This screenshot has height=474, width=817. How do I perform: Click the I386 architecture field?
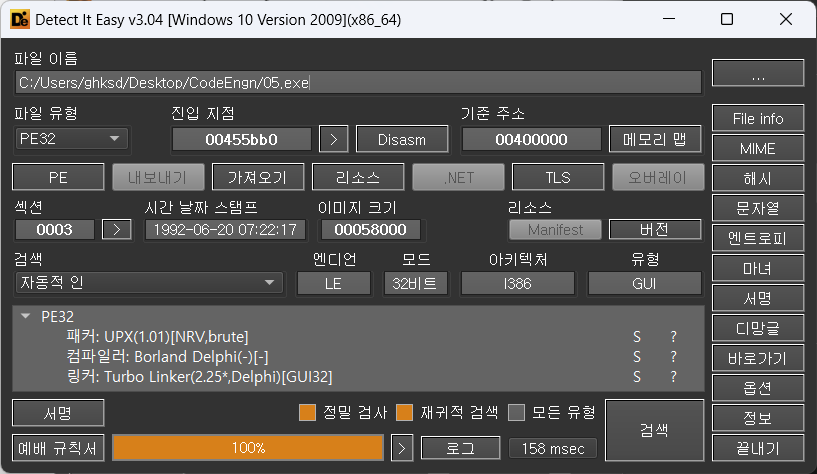517,284
